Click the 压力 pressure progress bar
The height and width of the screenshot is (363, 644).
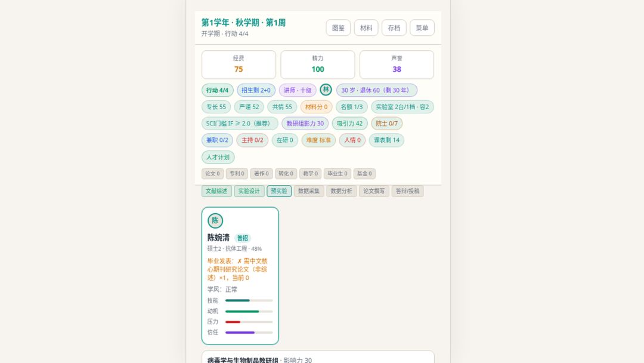coord(249,322)
